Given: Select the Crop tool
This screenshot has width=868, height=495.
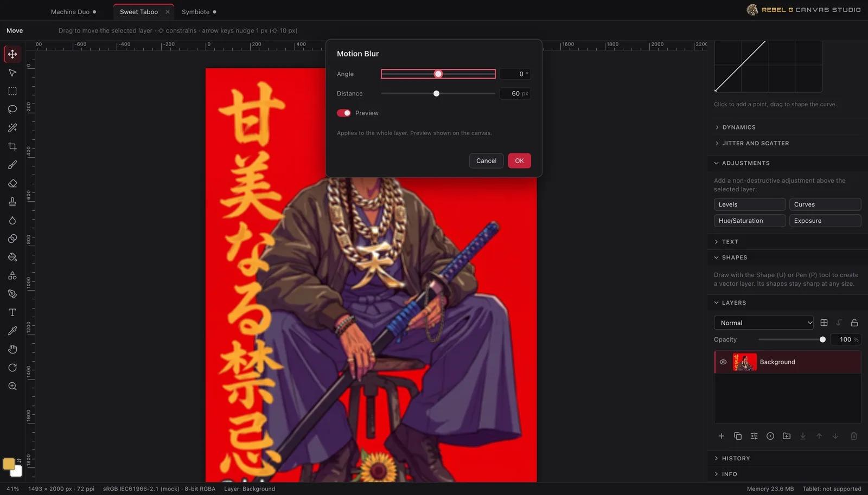Looking at the screenshot, I should coord(12,146).
